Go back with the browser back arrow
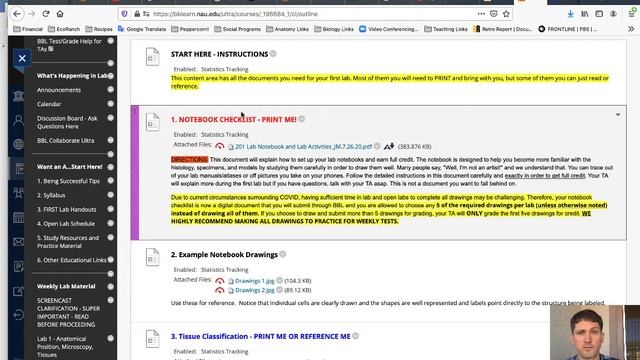 point(17,14)
